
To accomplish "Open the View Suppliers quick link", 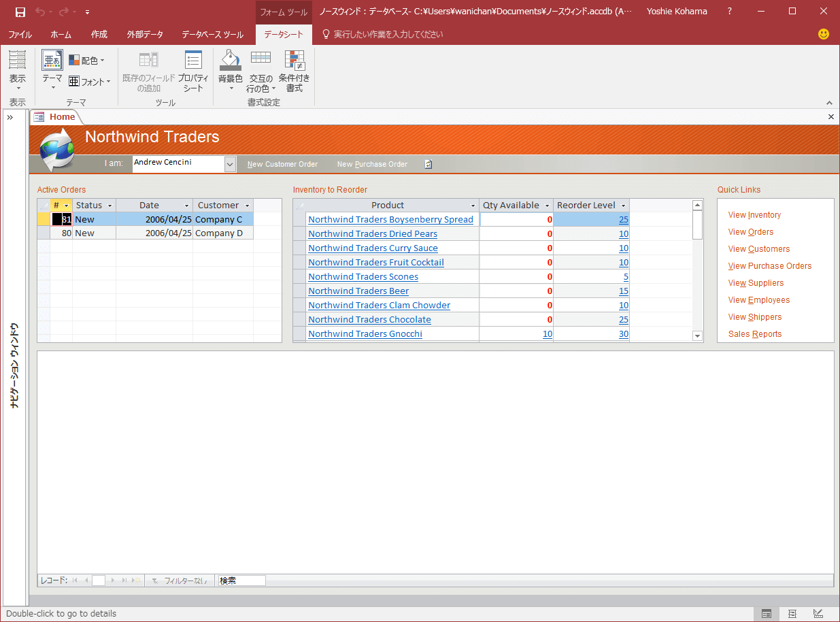I will [756, 283].
